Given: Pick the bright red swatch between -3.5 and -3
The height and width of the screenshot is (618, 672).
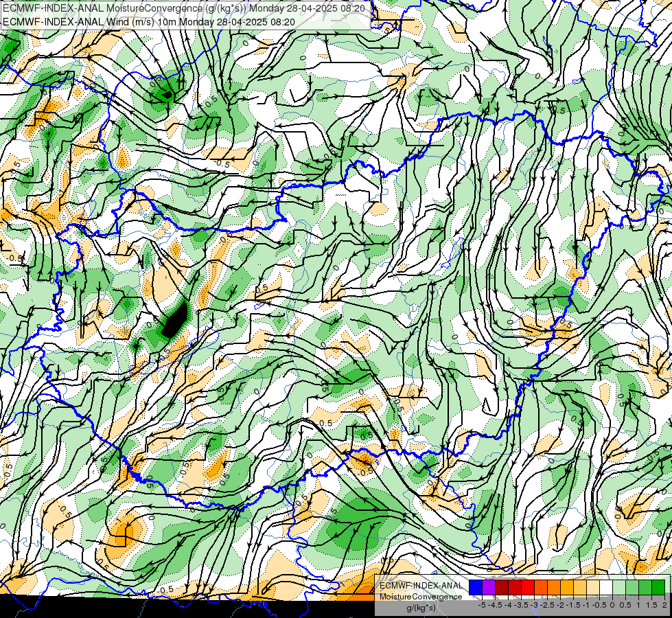Looking at the screenshot, I should [528, 588].
